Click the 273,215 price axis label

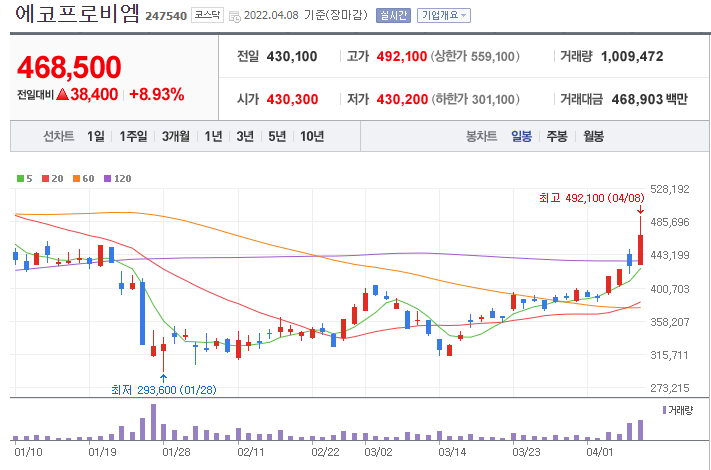pyautogui.click(x=670, y=388)
